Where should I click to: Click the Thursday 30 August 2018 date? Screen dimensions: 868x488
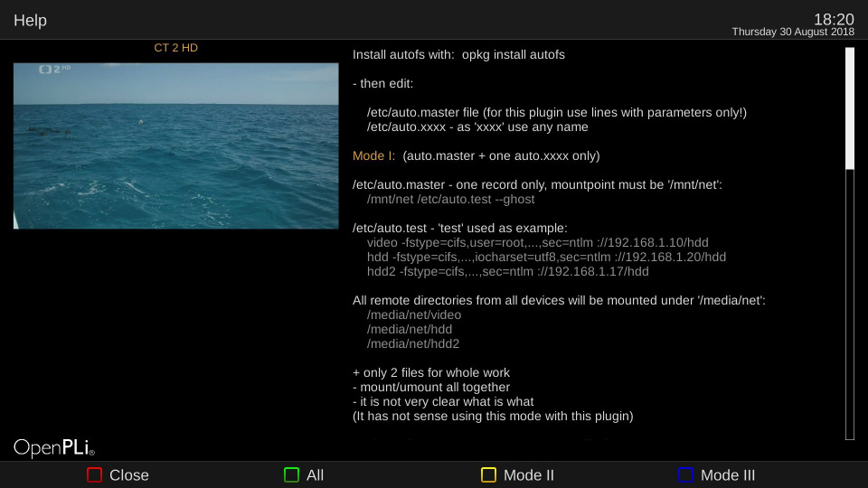[x=792, y=32]
